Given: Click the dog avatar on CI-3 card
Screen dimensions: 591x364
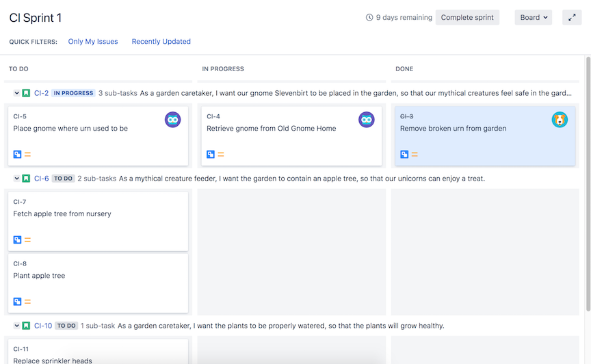Looking at the screenshot, I should [x=560, y=120].
